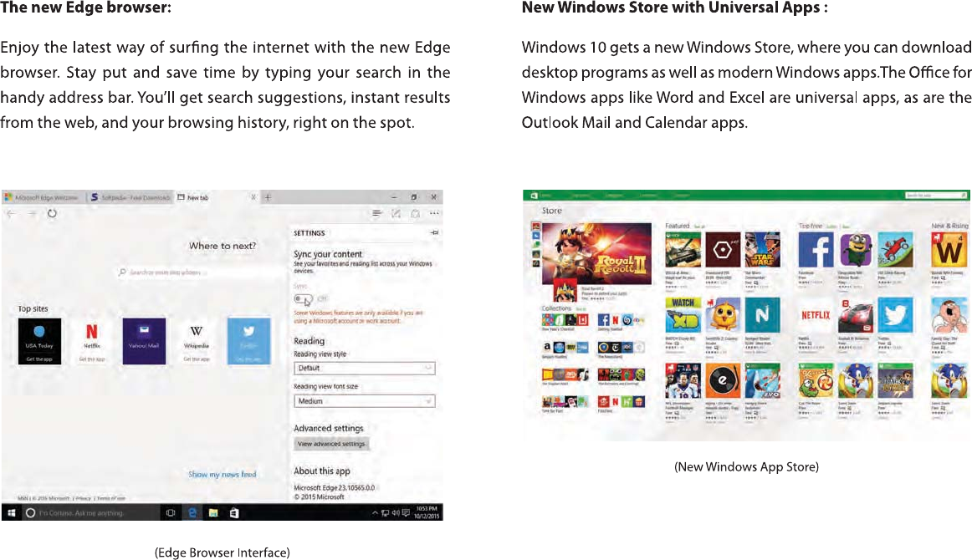
Task: Open Twitter app in Store Top free
Action: (x=895, y=315)
